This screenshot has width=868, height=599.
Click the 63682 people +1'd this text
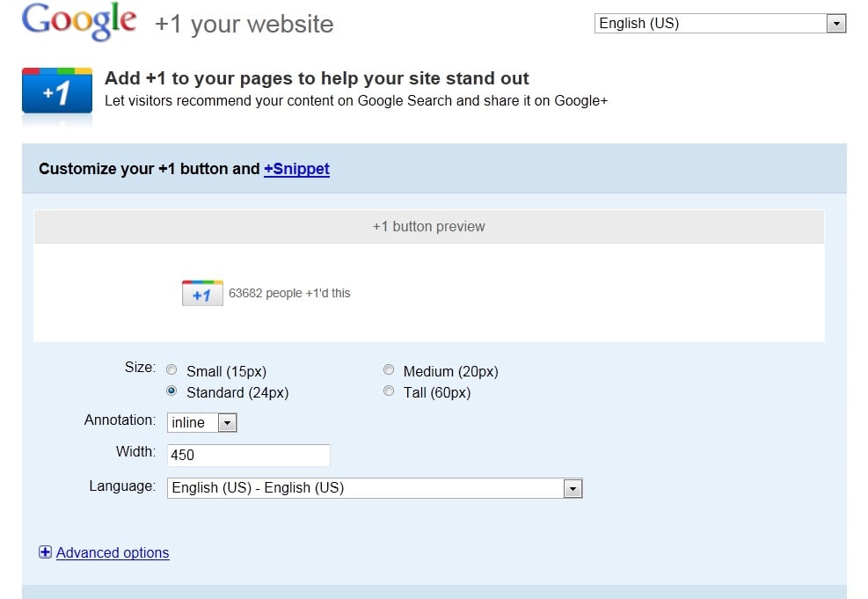click(x=291, y=293)
